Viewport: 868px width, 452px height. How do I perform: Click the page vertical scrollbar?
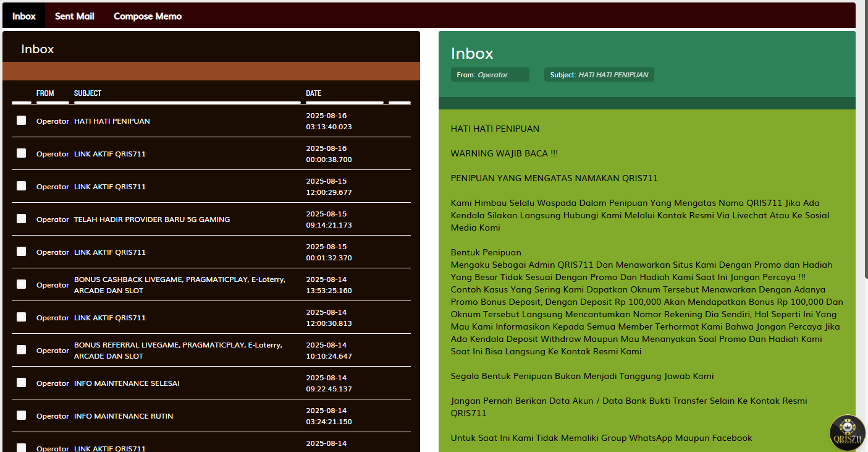(x=865, y=139)
